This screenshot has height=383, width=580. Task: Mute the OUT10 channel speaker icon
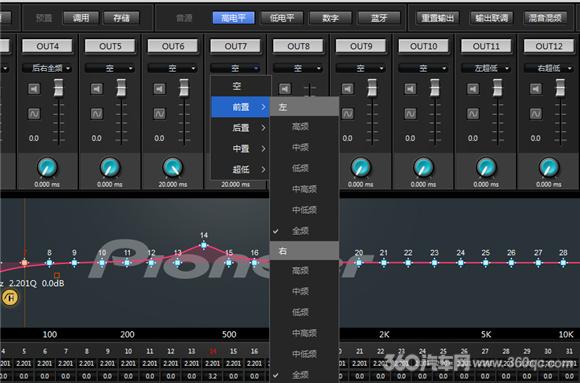pos(410,89)
